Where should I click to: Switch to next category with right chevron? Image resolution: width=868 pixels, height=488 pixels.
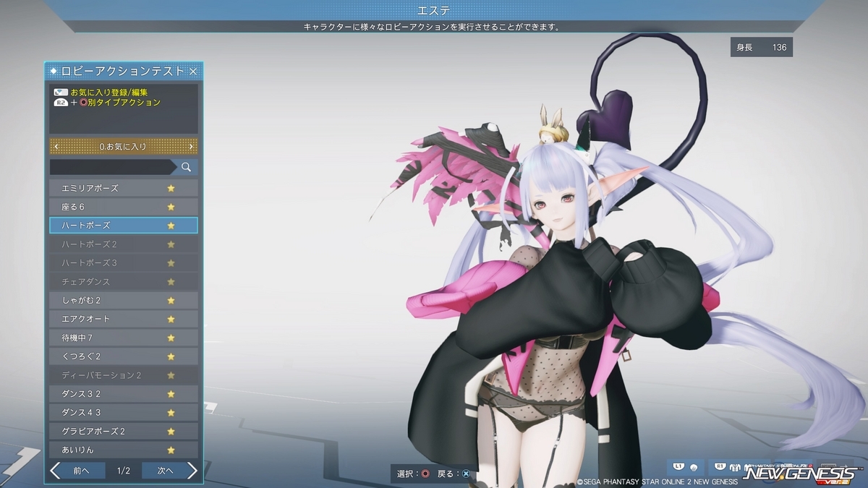pyautogui.click(x=191, y=147)
